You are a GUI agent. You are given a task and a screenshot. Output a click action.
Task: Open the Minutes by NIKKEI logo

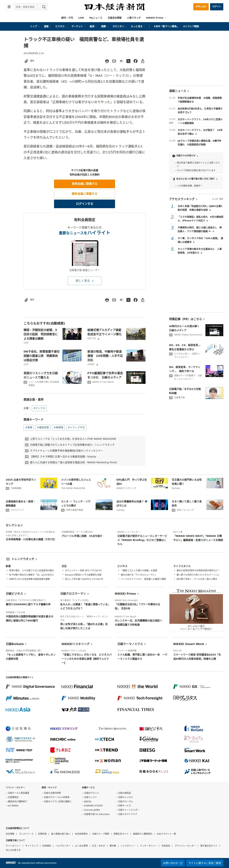pyautogui.click(x=23, y=698)
